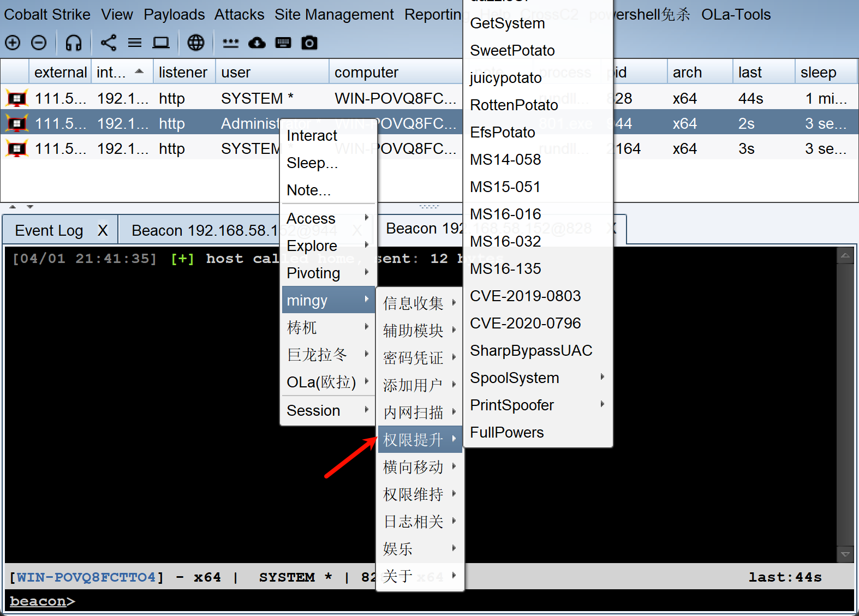859x616 pixels.
Task: Open screenshots camera icon
Action: (x=309, y=43)
